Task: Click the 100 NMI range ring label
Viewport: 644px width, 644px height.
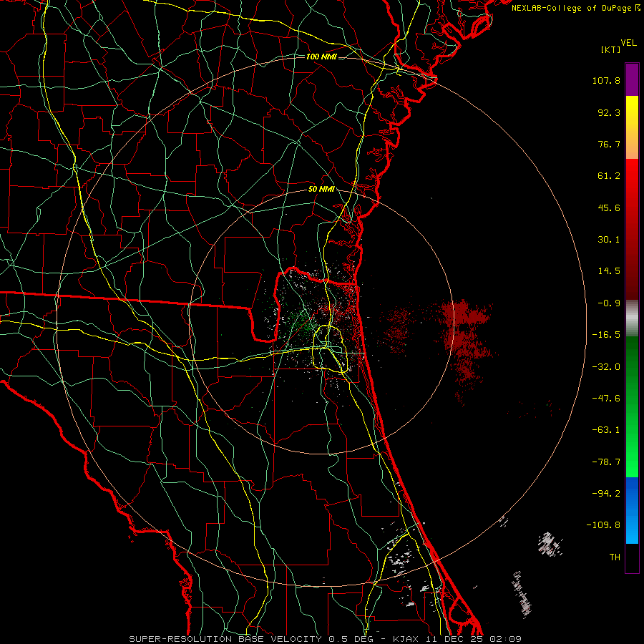Action: [x=321, y=57]
